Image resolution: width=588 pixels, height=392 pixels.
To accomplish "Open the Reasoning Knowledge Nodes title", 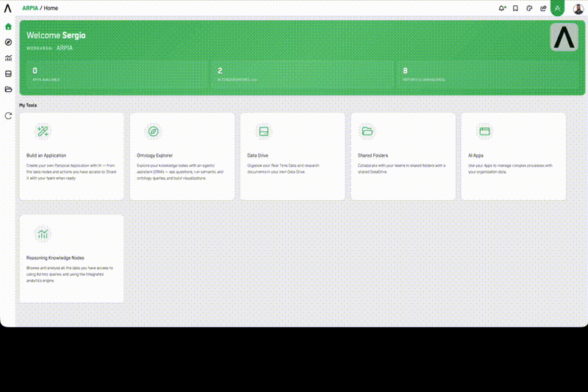I will tap(55, 257).
